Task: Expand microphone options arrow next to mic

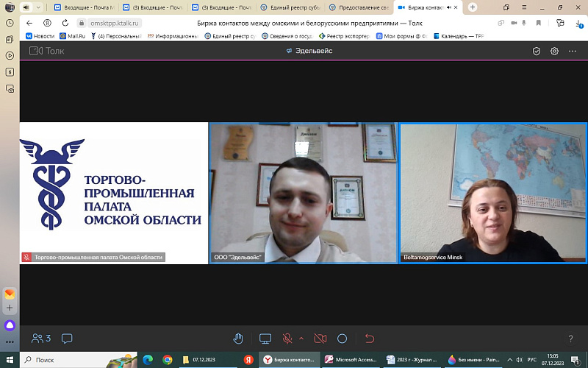Action: tap(301, 339)
